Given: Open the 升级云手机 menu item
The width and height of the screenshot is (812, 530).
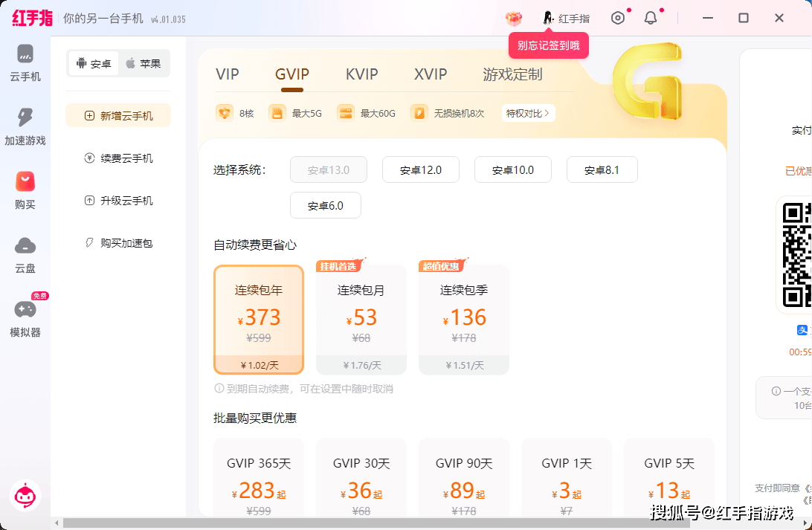Looking at the screenshot, I should (x=118, y=200).
